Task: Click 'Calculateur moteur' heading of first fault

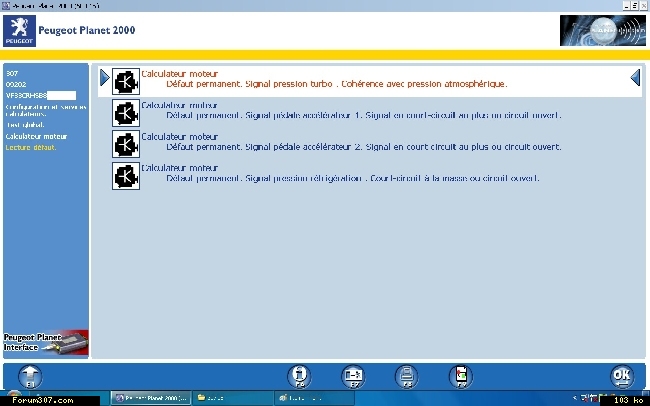Action: tap(179, 74)
